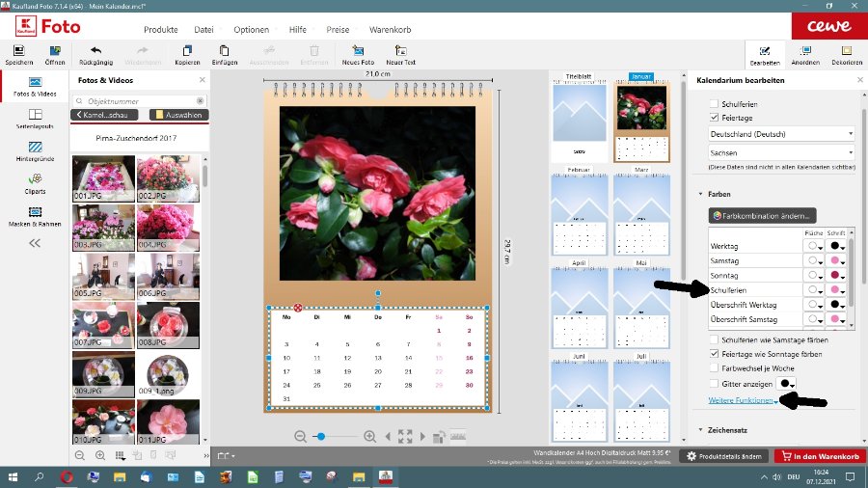Open the Hilfe menu
This screenshot has width=868, height=488.
pyautogui.click(x=298, y=29)
